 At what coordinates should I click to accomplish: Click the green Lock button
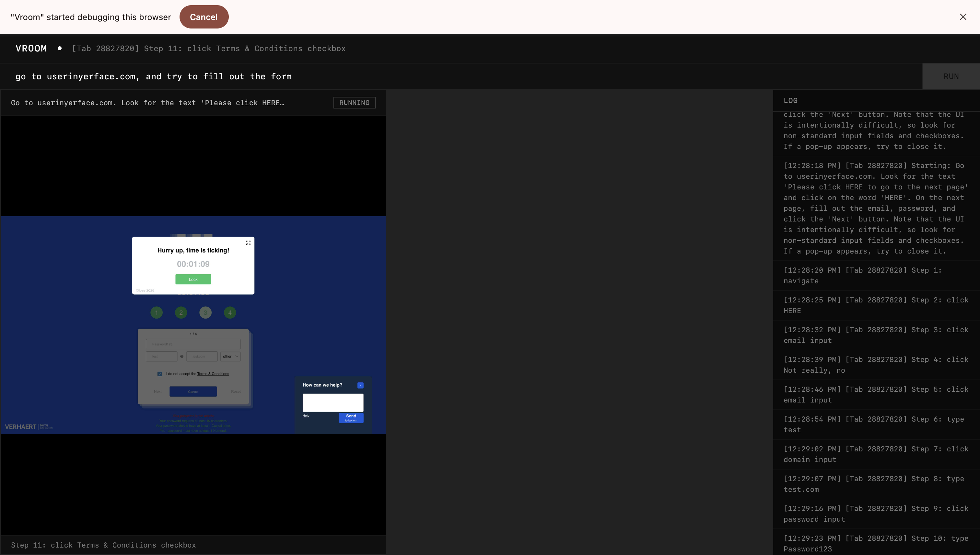coord(193,279)
